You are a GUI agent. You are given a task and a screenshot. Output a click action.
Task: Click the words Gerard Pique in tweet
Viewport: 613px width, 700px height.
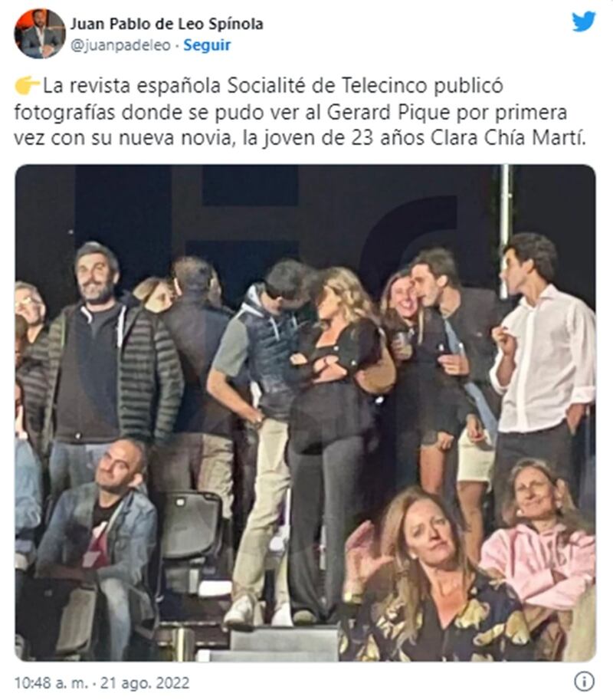tap(388, 113)
